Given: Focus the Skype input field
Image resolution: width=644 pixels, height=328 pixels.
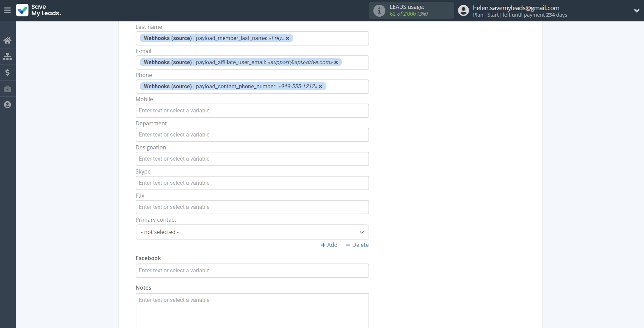Looking at the screenshot, I should pyautogui.click(x=252, y=183).
